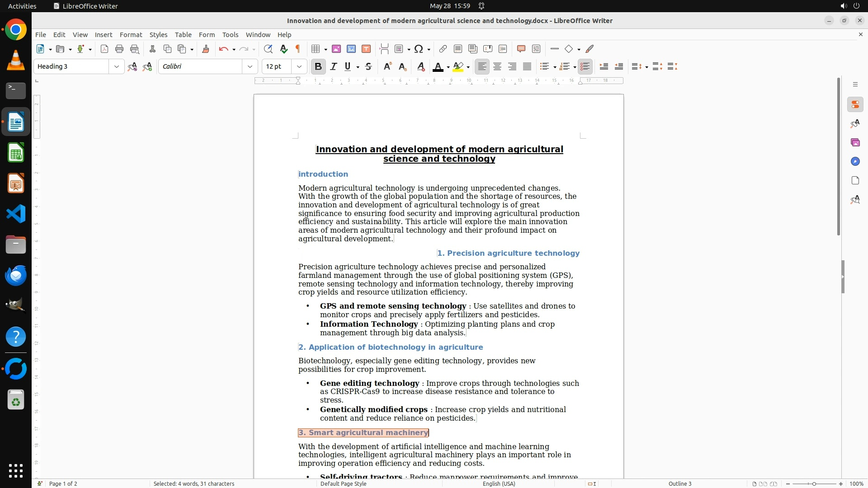The image size is (868, 488).
Task: Toggle formatting marks display
Action: (x=298, y=49)
